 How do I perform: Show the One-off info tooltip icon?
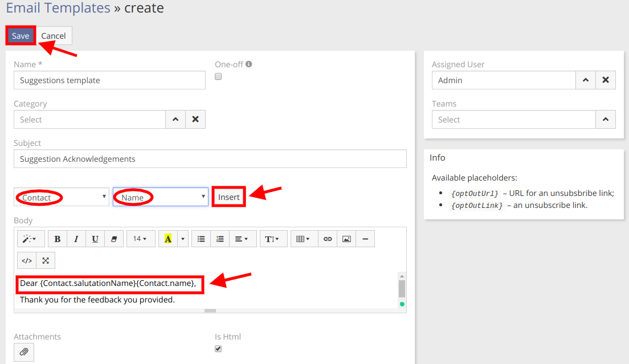click(x=249, y=64)
